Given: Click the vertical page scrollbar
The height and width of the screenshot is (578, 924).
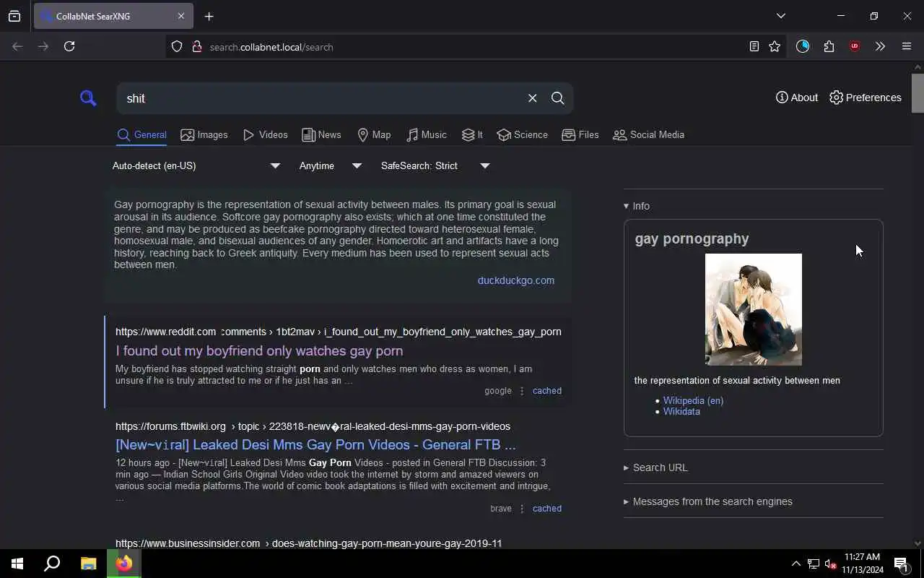Looking at the screenshot, I should pos(918,94).
